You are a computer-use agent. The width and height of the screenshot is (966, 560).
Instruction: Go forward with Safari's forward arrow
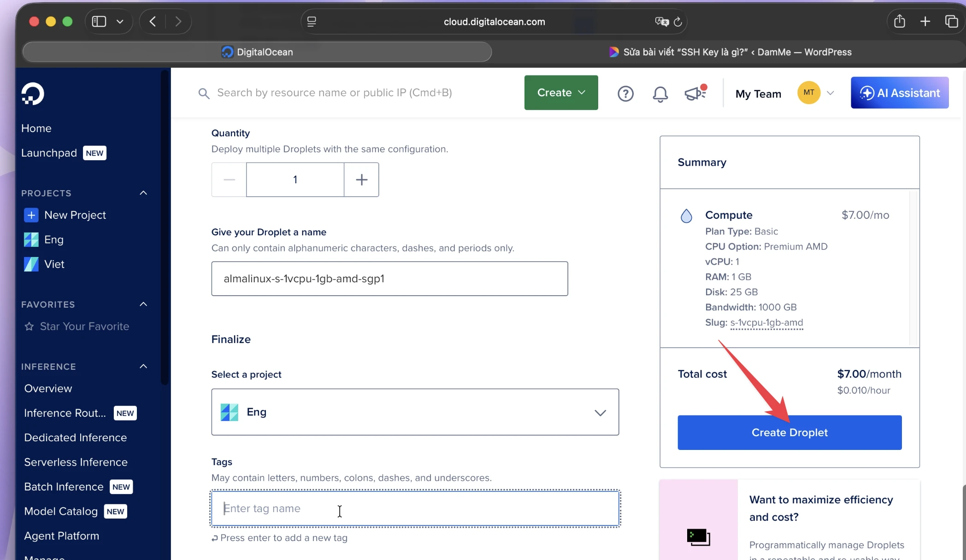pos(178,22)
